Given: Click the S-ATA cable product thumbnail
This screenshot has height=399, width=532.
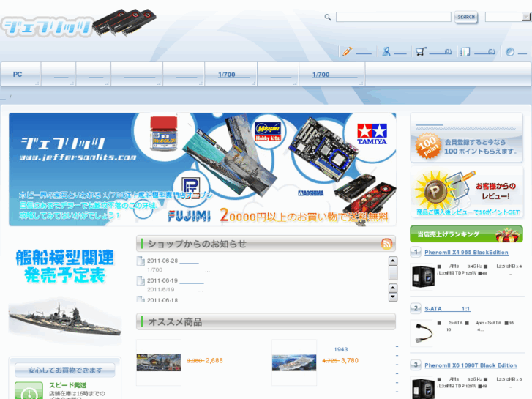Looking at the screenshot, I should 422,333.
